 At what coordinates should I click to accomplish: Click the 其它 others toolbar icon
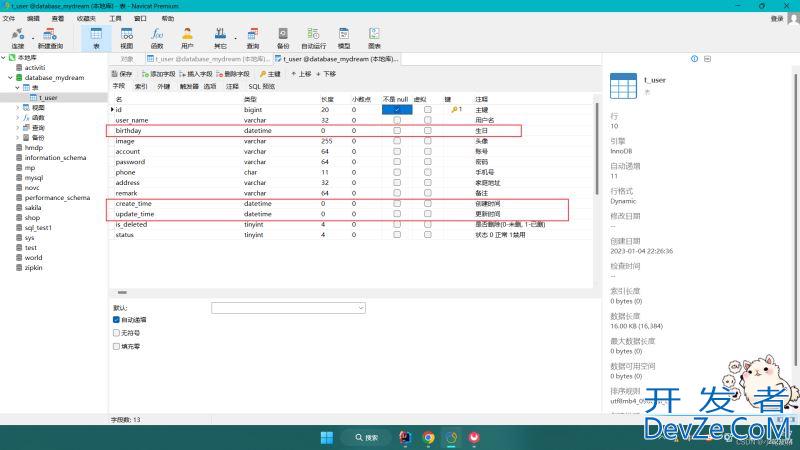coord(220,35)
